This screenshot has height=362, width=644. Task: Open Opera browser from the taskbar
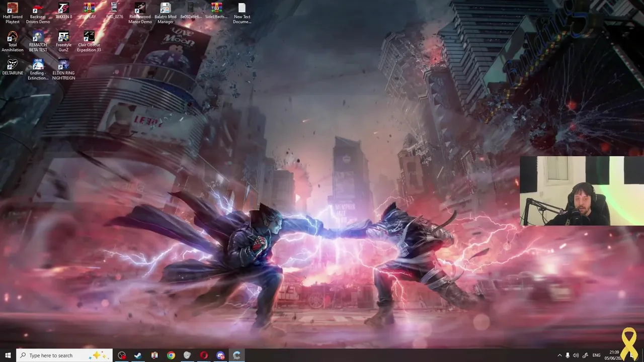[204, 355]
